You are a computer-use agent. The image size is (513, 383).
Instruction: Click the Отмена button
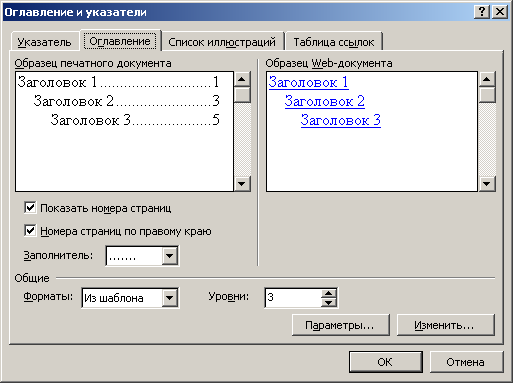466,362
